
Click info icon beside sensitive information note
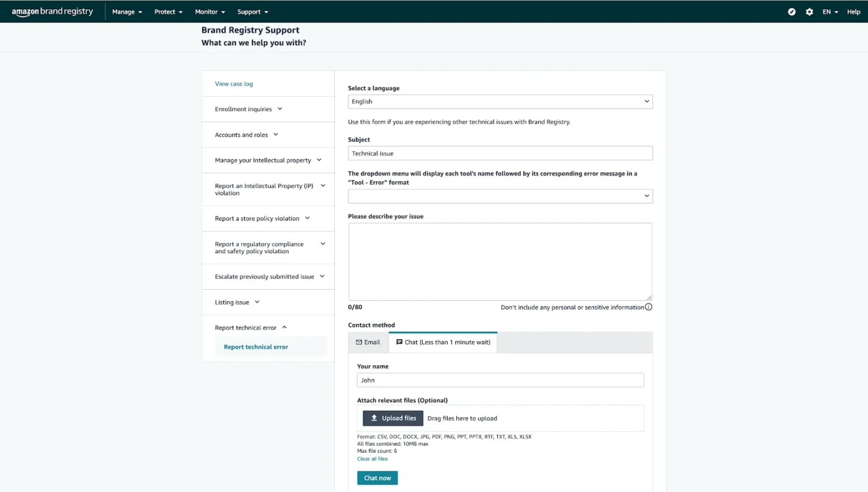point(649,307)
